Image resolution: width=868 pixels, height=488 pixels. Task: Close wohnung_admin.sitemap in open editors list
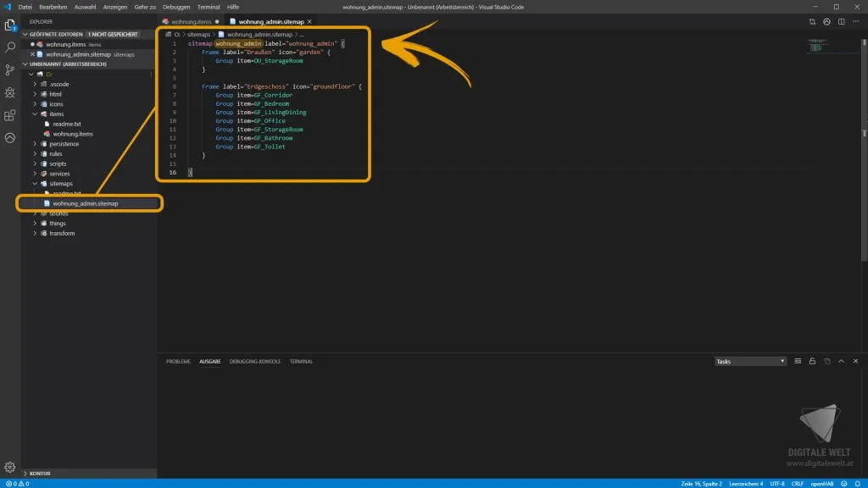32,54
